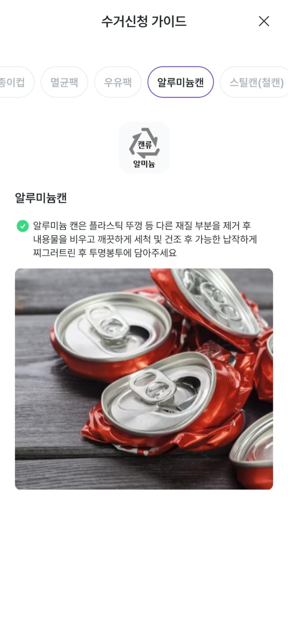
Task: Tap the 캔류 recycling arrows symbol
Action: (x=144, y=143)
